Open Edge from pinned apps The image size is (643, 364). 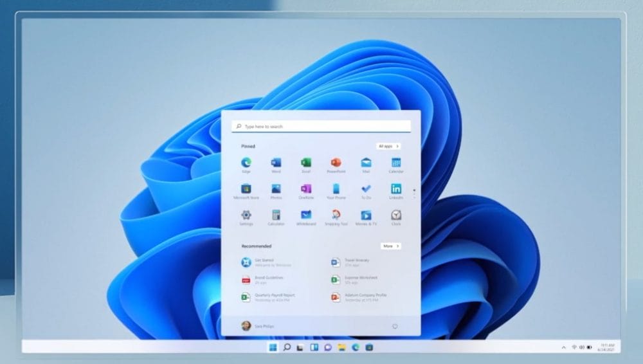(246, 165)
